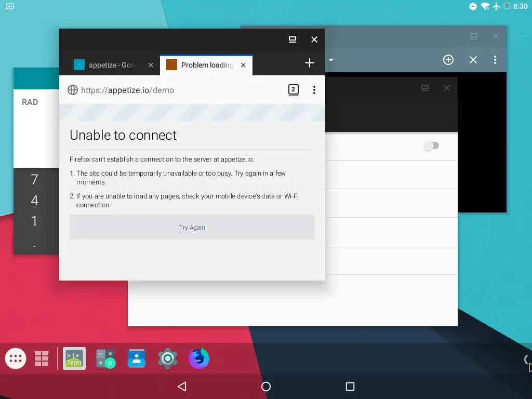Launch Firefox from the taskbar
Image resolution: width=532 pixels, height=399 pixels.
[199, 358]
